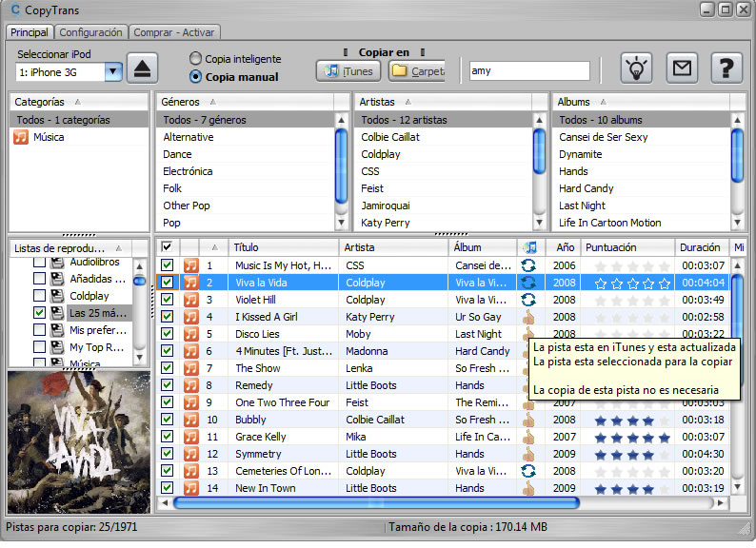Select the Copia inteligente radio option
The height and width of the screenshot is (548, 756).
tap(195, 59)
